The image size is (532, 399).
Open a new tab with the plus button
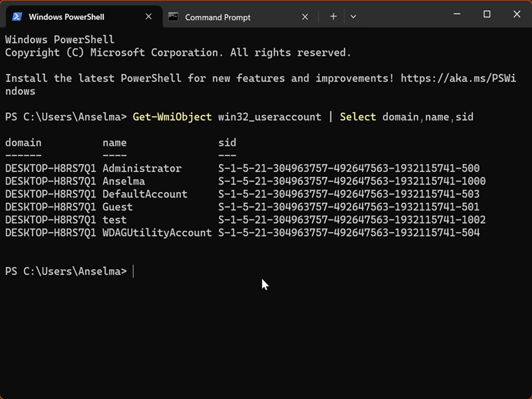tap(333, 17)
